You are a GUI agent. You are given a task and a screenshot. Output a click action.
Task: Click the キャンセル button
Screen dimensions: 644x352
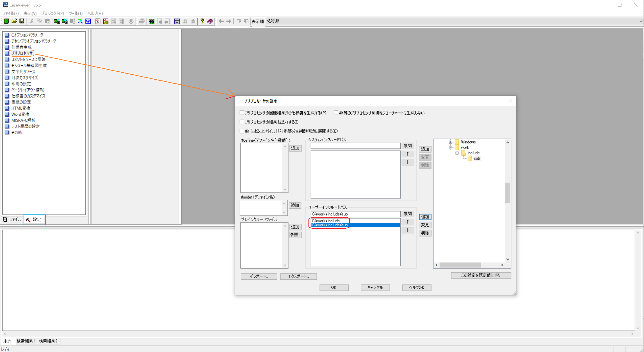pos(375,288)
